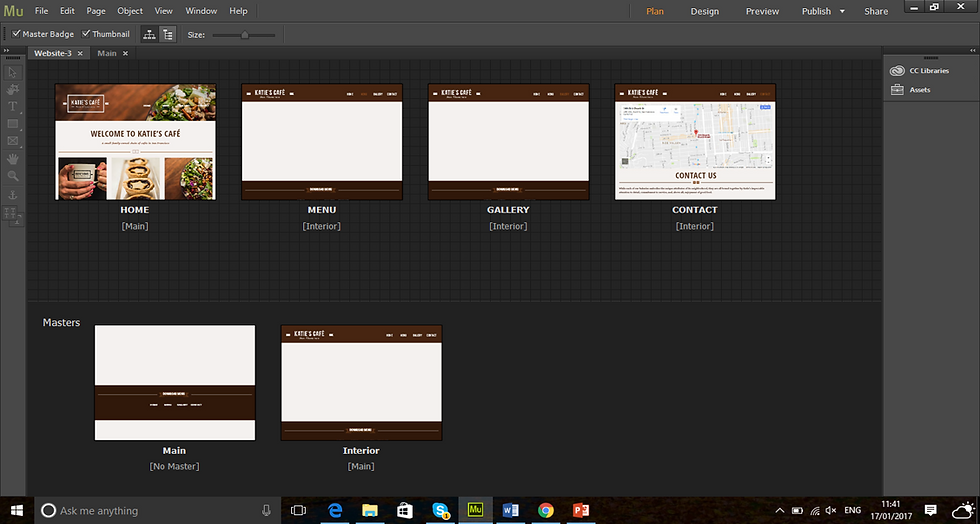Screen dimensions: 980x524
Task: Switch to Plan mode
Action: click(x=655, y=11)
